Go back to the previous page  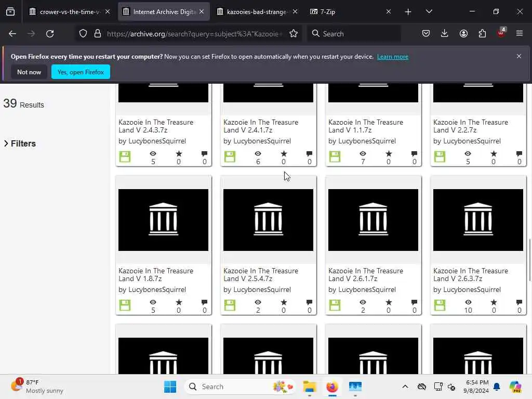pos(12,34)
